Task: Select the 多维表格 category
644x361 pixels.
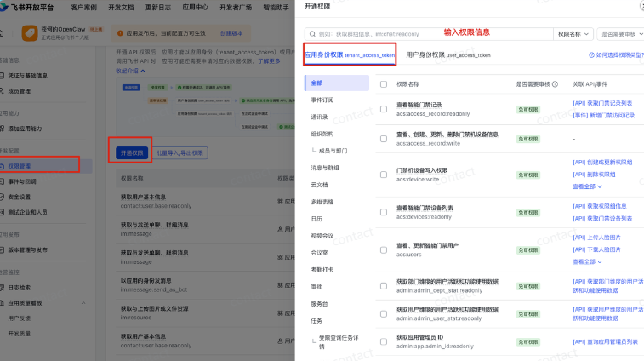Action: point(322,202)
